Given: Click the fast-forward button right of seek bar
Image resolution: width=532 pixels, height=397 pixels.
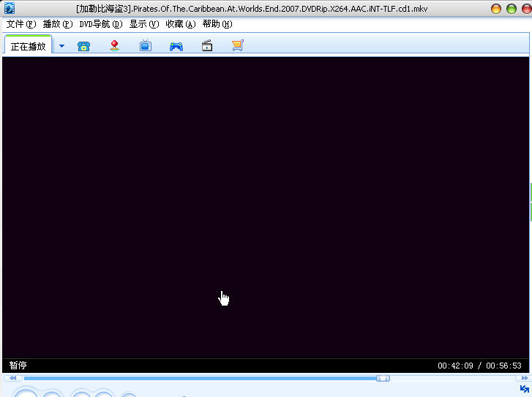Looking at the screenshot, I should 524,378.
